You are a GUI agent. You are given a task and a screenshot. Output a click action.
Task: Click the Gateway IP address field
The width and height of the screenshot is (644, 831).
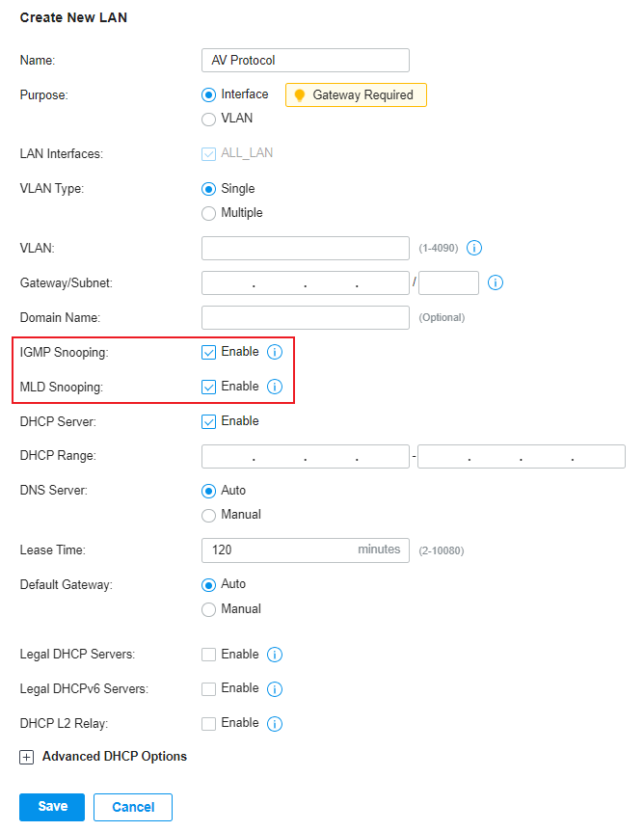(x=306, y=283)
